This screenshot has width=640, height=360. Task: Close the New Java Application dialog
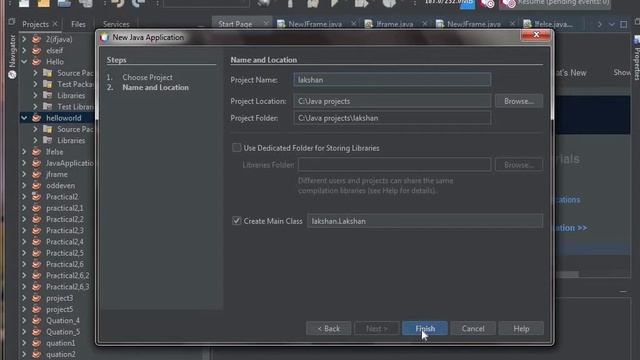(x=536, y=35)
